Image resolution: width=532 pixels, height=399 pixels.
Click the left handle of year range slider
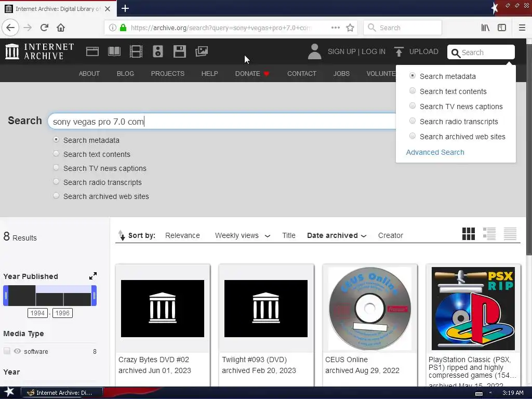(6, 296)
